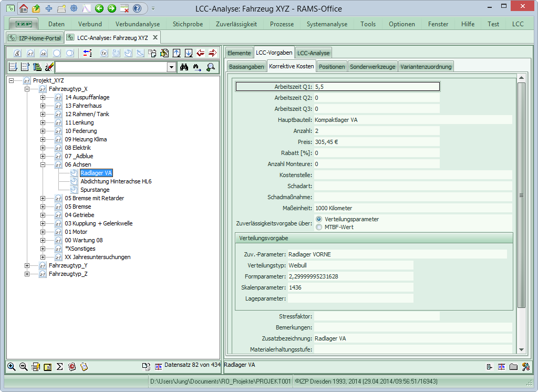
Task: Expand the Fahrzeugtyp_Y node
Action: (27, 266)
